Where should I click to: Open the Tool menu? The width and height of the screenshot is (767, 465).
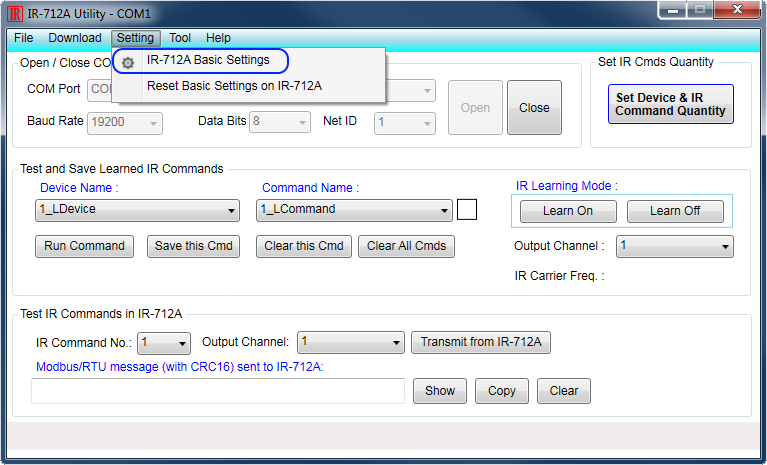[180, 38]
